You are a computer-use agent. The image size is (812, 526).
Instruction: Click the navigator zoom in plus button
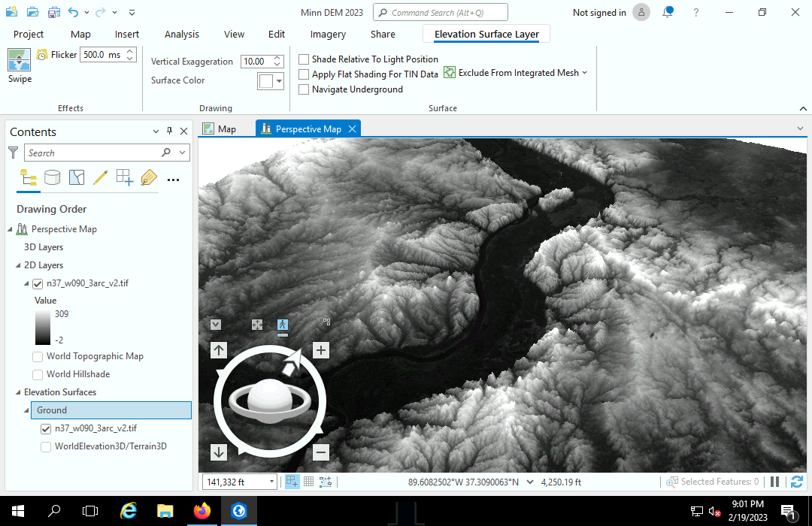click(321, 350)
